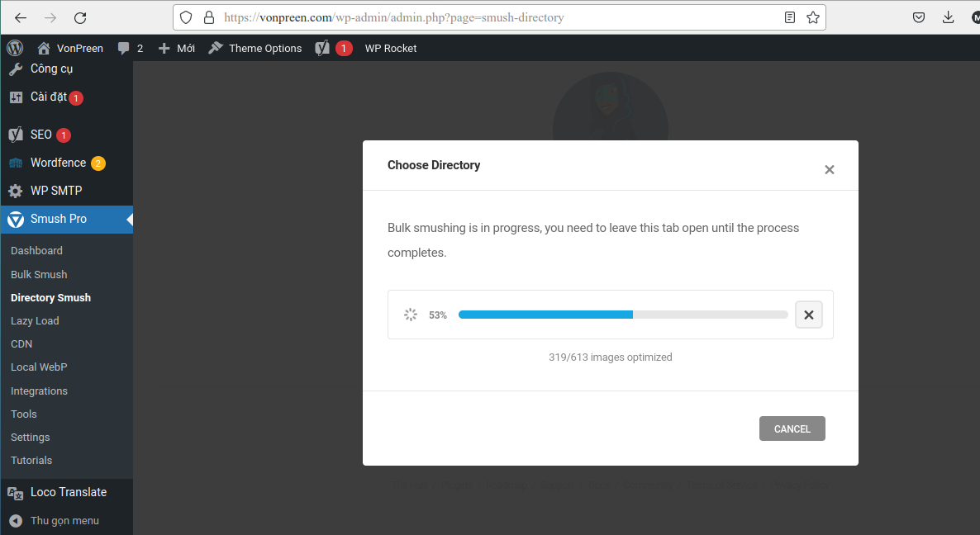Open the Mới new content menu
The height and width of the screenshot is (535, 980).
[x=176, y=48]
